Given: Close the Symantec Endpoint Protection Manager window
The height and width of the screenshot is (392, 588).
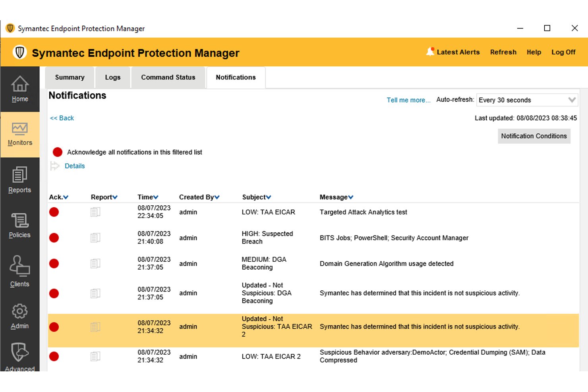Looking at the screenshot, I should pos(574,28).
